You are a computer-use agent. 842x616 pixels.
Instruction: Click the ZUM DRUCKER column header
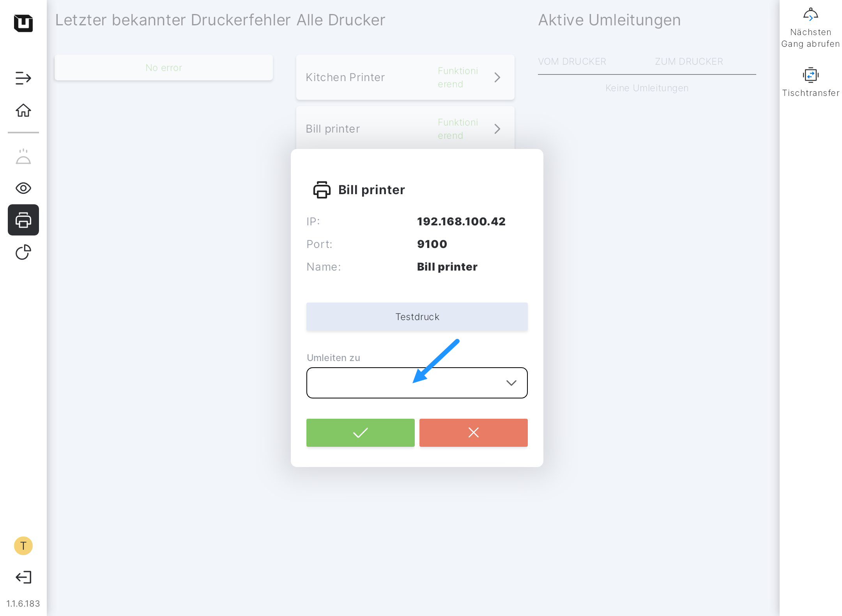point(689,62)
